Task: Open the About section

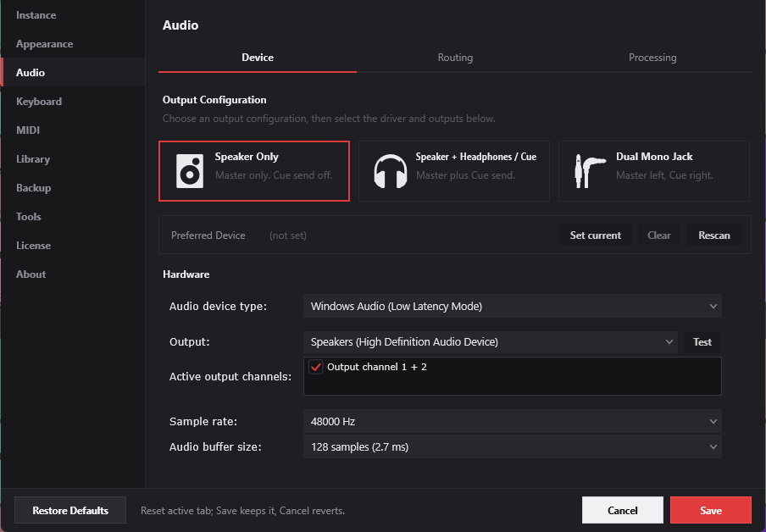Action: pos(73,274)
